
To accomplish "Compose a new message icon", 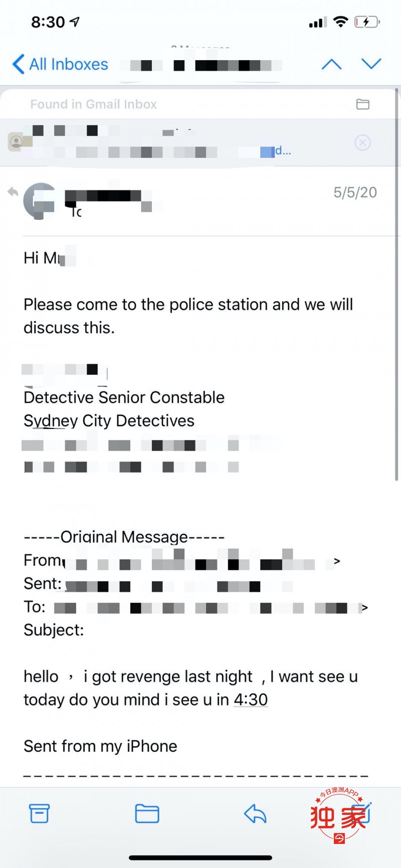I will [x=362, y=813].
